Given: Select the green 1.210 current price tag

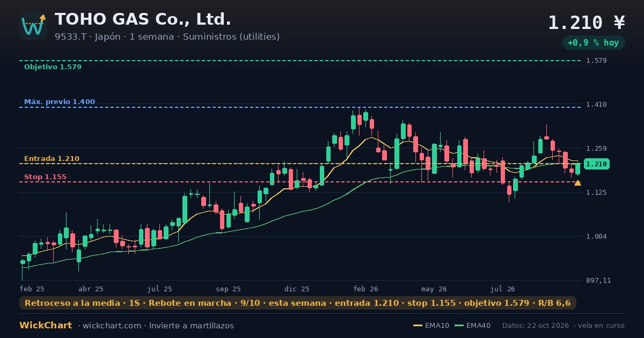Looking at the screenshot, I should [596, 164].
